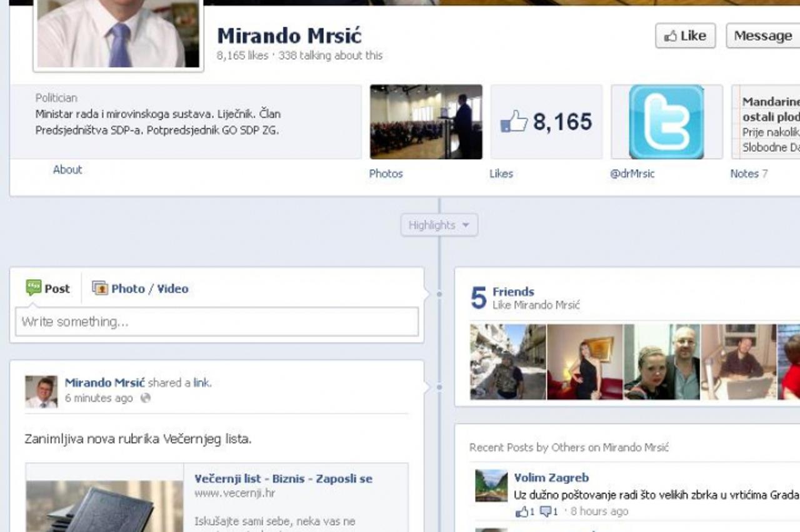
Task: Open Recent Posts by Others section header
Action: pos(569,447)
